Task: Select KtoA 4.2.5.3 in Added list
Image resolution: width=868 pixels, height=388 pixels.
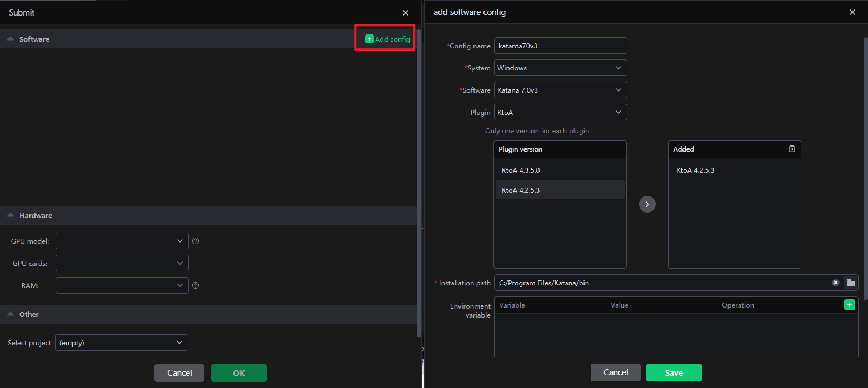Action: [695, 170]
